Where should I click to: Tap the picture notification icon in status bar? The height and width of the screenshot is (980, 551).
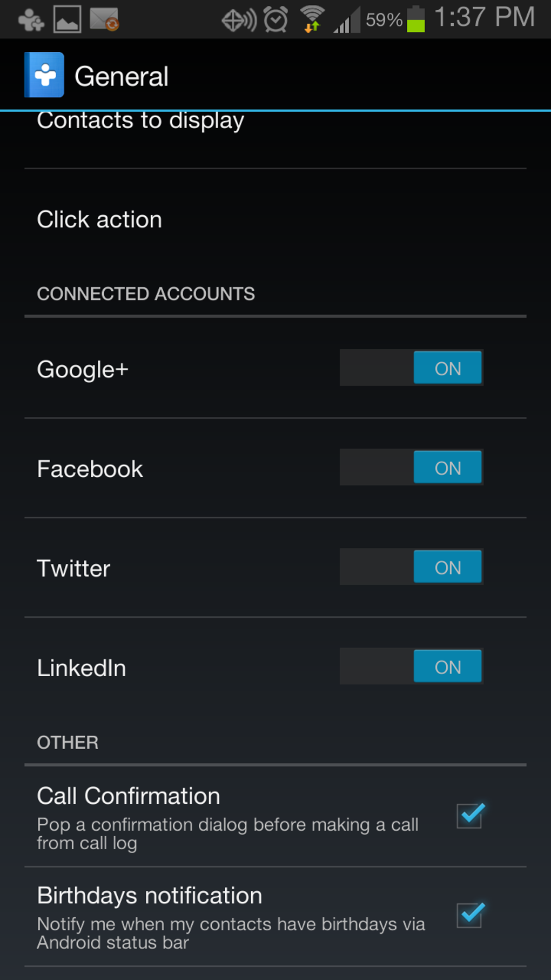tap(68, 19)
